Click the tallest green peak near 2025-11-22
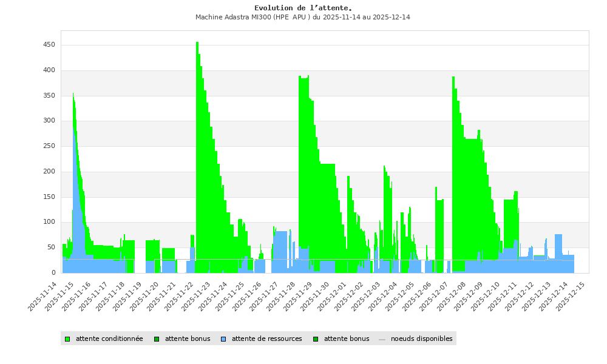607x364 pixels. pos(197,44)
